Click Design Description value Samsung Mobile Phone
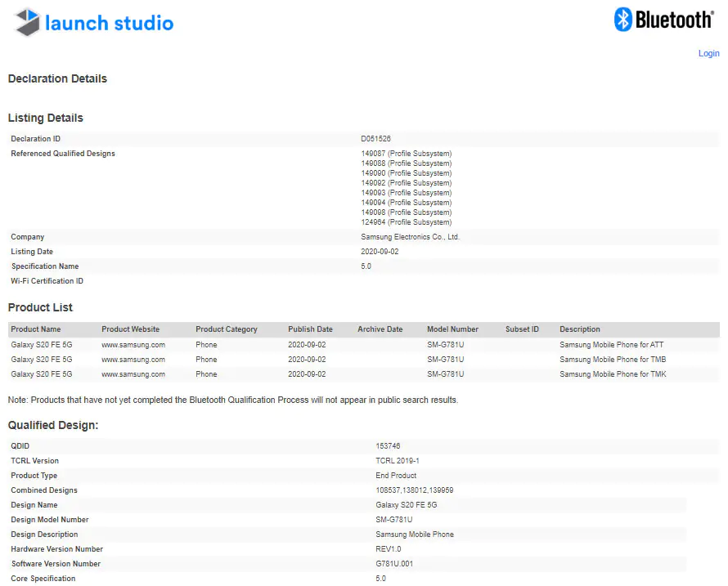The height and width of the screenshot is (586, 728). coord(415,534)
